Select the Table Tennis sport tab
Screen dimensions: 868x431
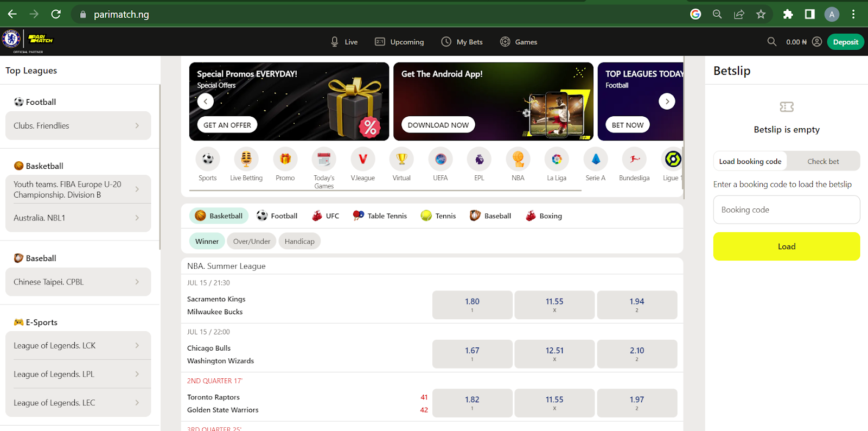pos(380,215)
